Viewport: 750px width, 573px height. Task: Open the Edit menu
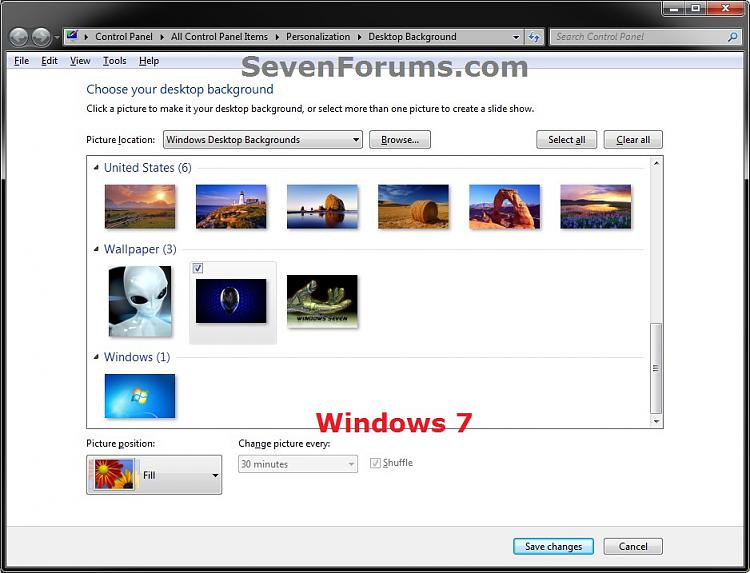(49, 61)
